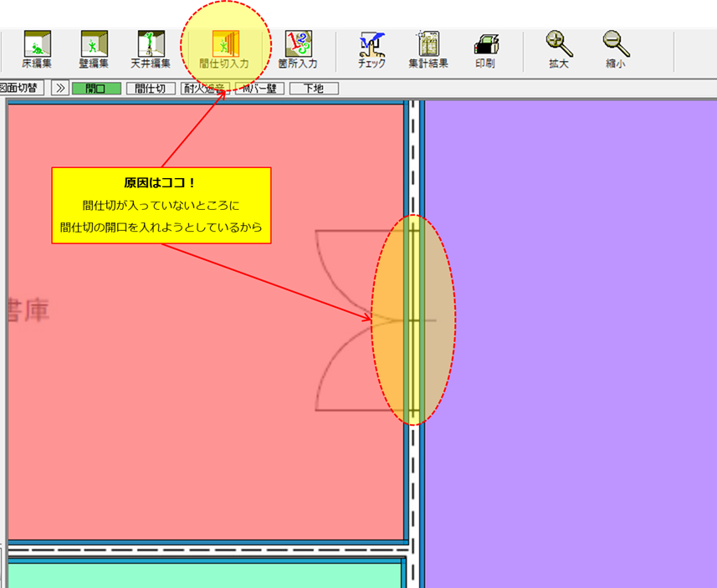This screenshot has width=717, height=588.
Task: Select the 壁編集 wall edit tool
Action: tap(94, 49)
